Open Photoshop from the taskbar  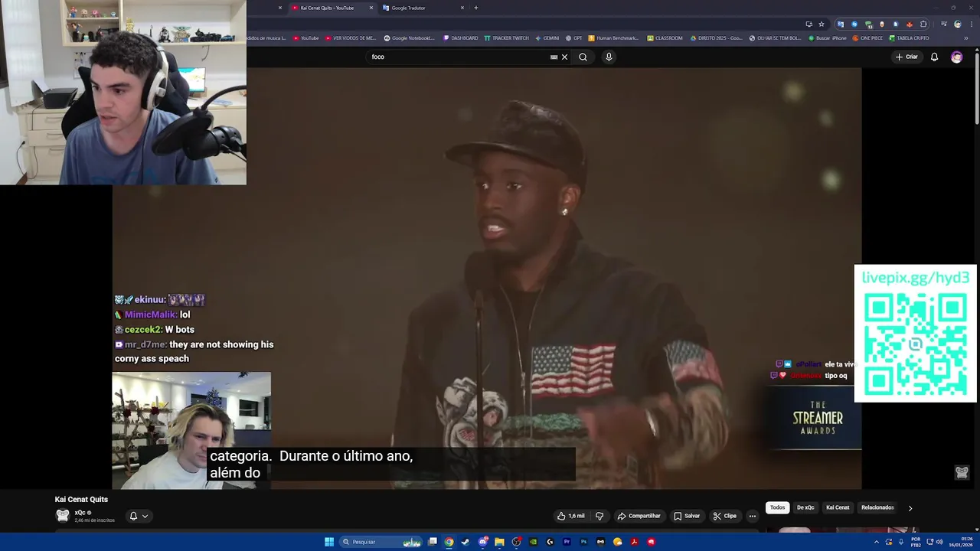(x=583, y=542)
